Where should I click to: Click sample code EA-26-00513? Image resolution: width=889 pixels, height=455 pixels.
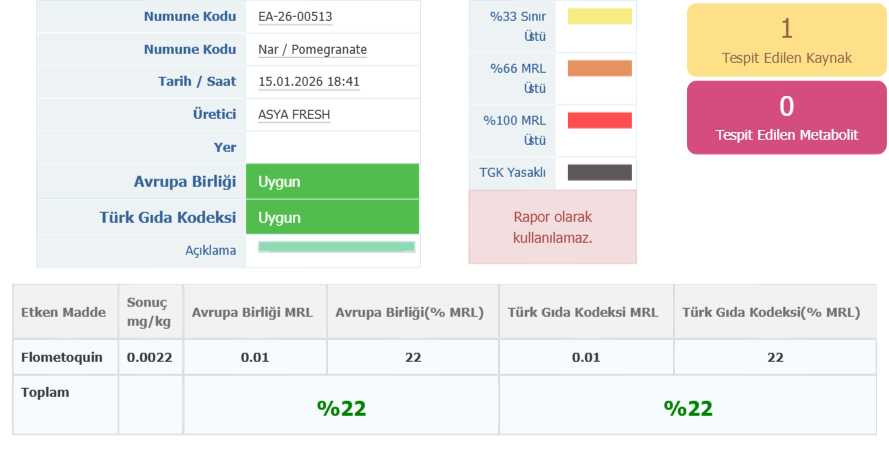tap(293, 16)
